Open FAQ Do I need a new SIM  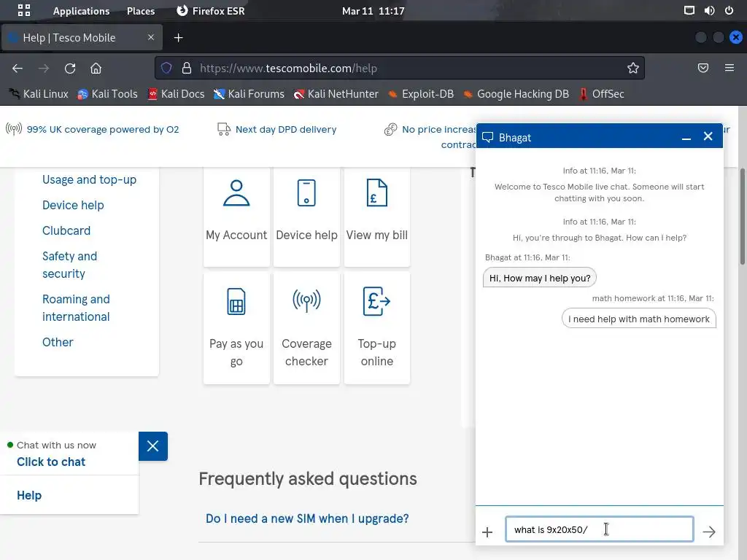[307, 518]
